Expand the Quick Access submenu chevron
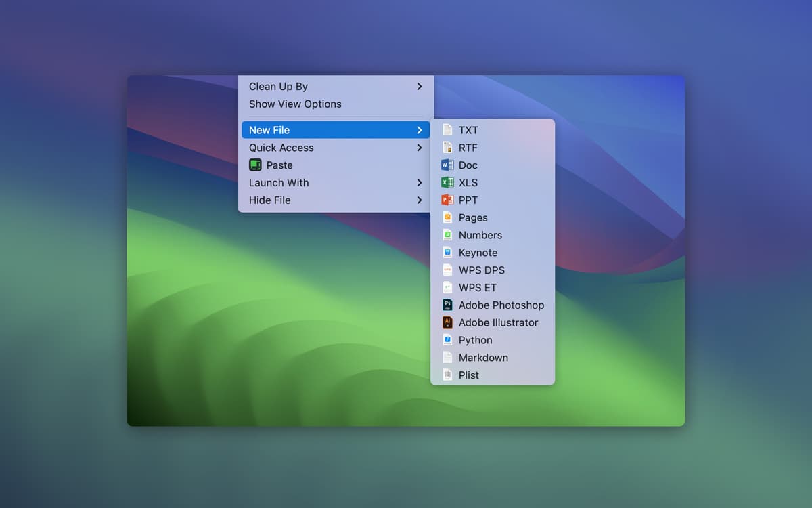This screenshot has height=508, width=812. point(420,148)
